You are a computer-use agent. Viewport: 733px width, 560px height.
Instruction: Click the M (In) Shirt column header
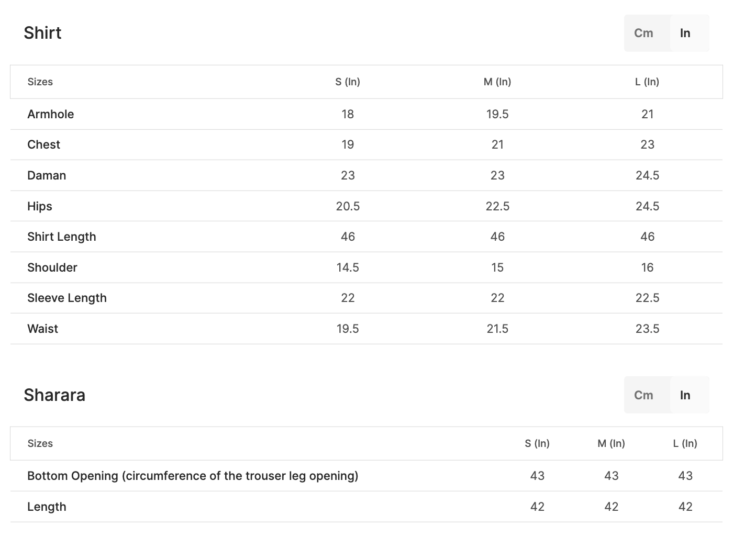[497, 82]
